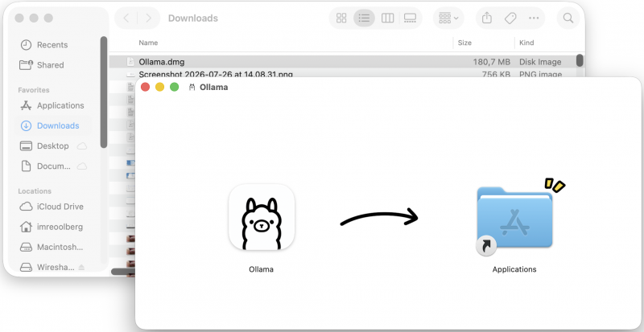Select the Ollama.dmg file row
This screenshot has height=332, width=644.
(342, 62)
